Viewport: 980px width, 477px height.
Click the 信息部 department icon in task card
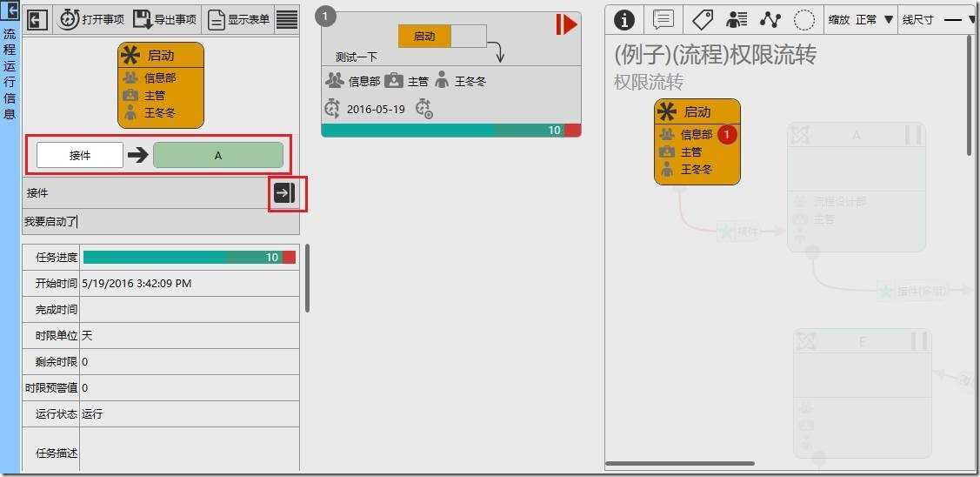pos(335,81)
